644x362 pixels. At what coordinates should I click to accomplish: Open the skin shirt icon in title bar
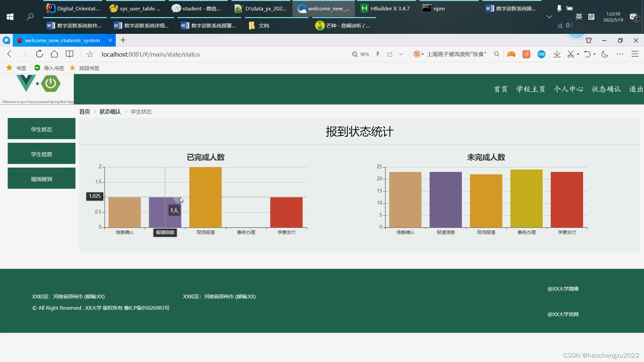[589, 40]
